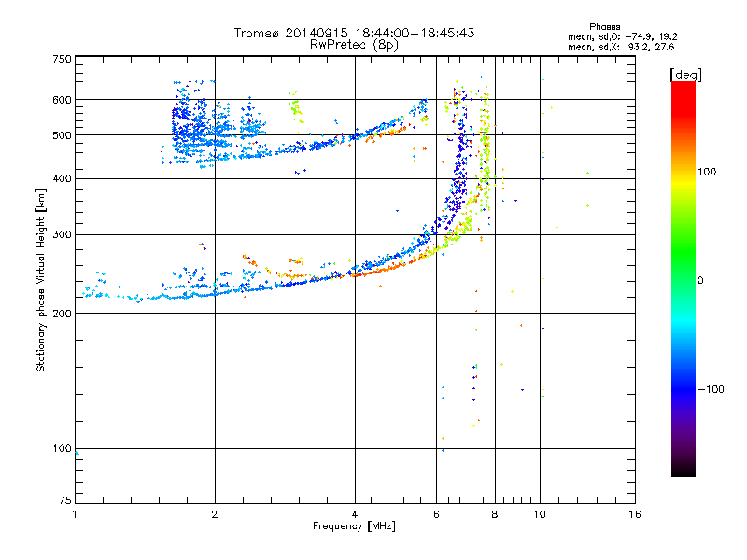The image size is (747, 560).
Task: Click the colorbar tick label '100'
Action: point(707,172)
